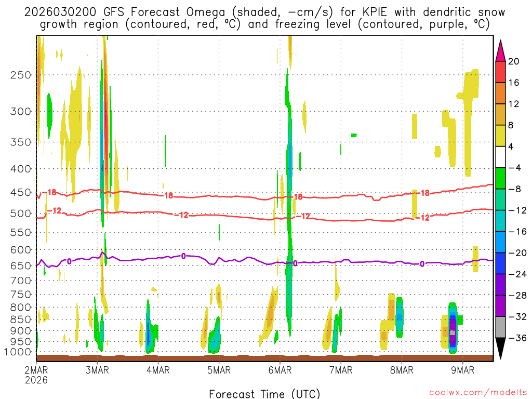Click the 6MAR date label on time axis

pyautogui.click(x=280, y=370)
